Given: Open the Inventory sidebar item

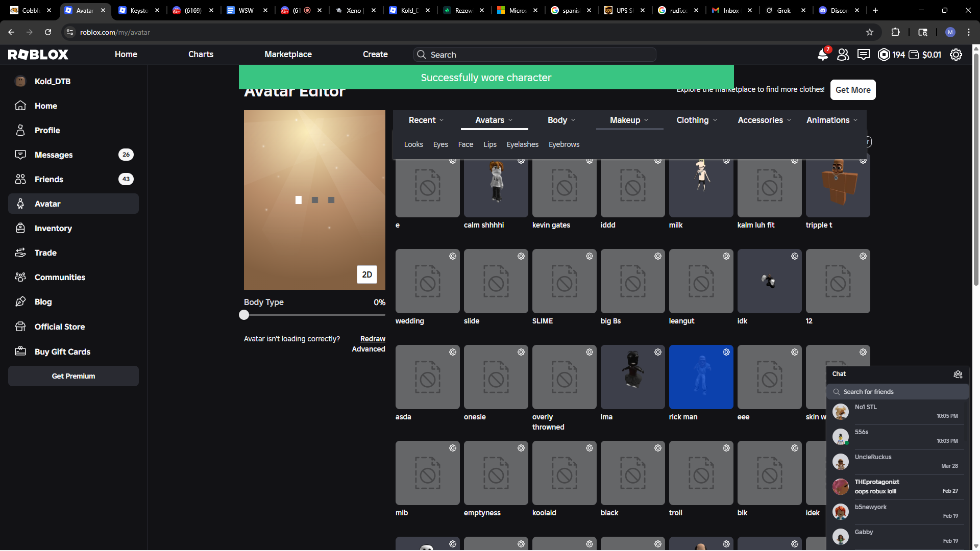Looking at the screenshot, I should click(73, 228).
